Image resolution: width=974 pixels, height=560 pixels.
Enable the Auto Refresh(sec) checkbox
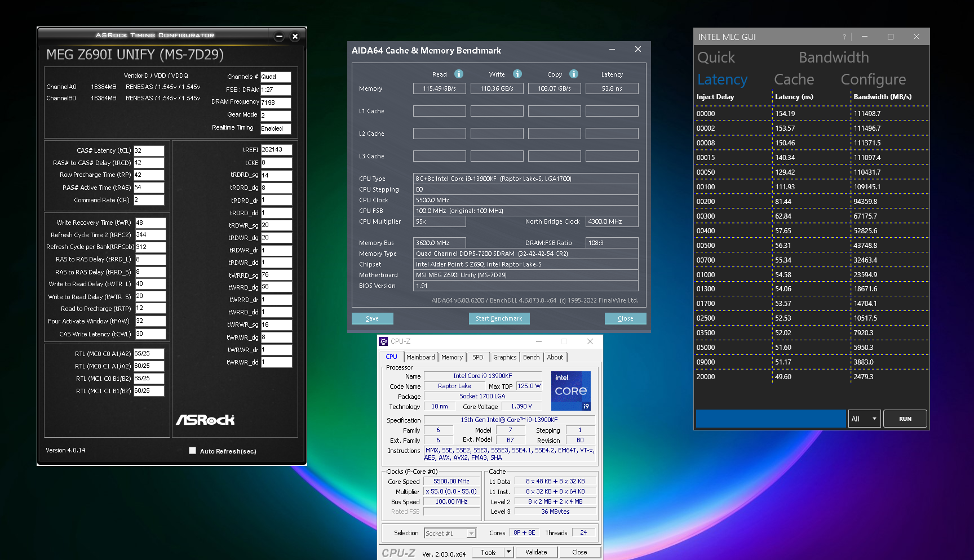(193, 451)
